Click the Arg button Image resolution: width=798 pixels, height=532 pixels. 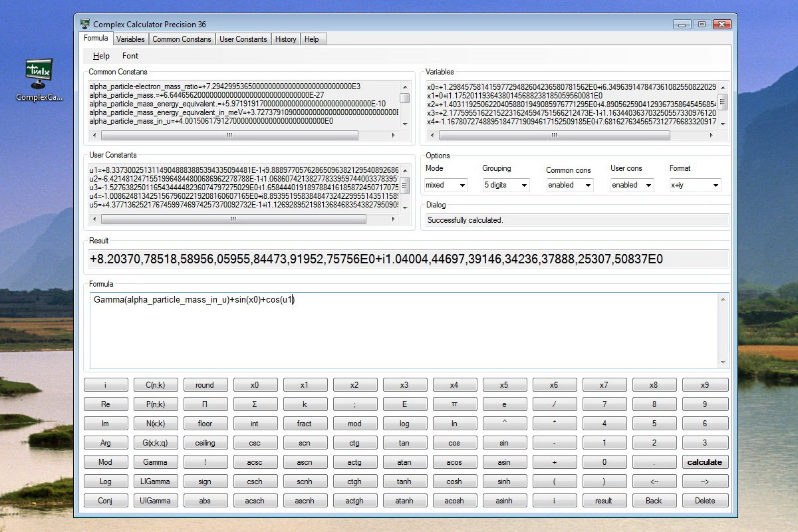(x=105, y=443)
